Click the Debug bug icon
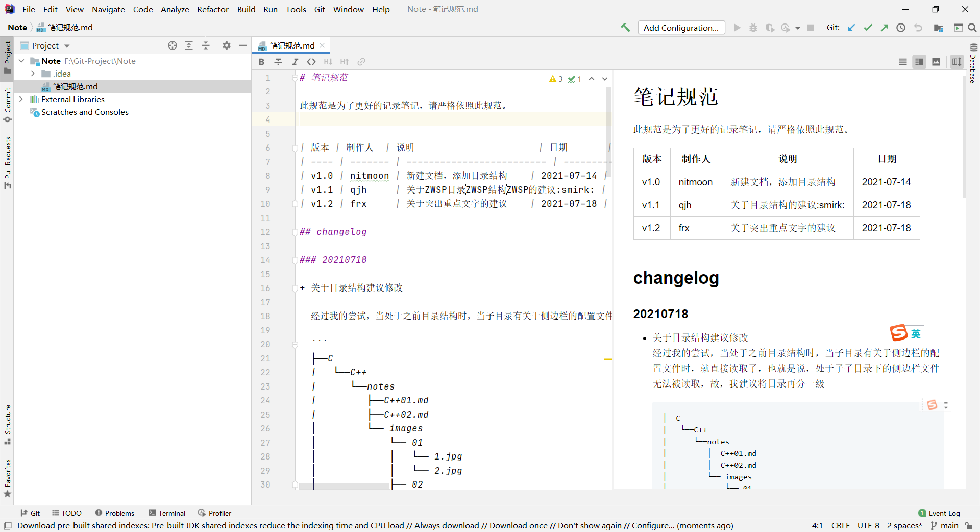980x532 pixels. [753, 28]
